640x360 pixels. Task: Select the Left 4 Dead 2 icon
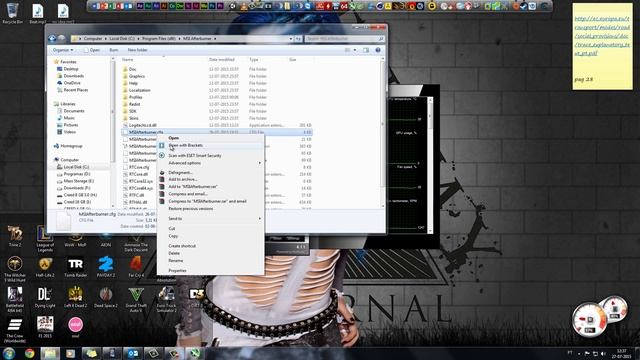pos(76,298)
